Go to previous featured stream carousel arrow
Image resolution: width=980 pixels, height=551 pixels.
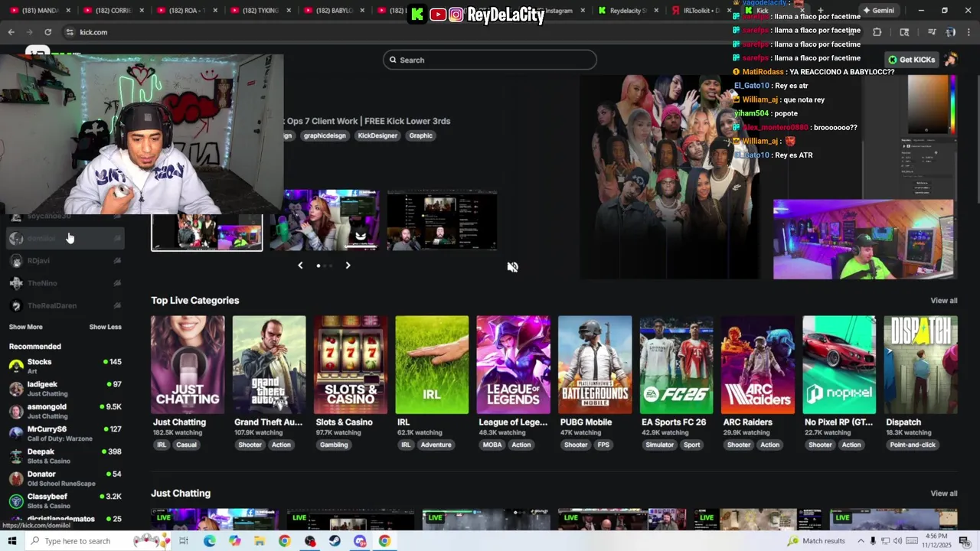(x=300, y=266)
